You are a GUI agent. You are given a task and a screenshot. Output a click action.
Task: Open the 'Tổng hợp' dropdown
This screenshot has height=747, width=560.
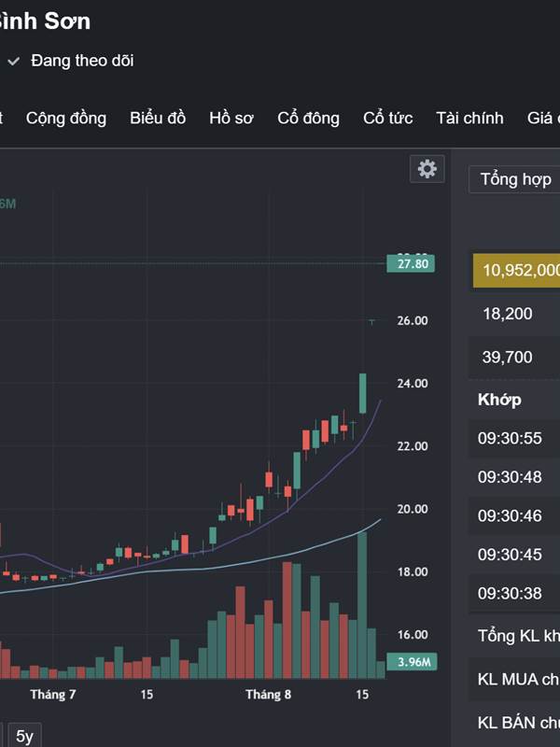pyautogui.click(x=515, y=179)
